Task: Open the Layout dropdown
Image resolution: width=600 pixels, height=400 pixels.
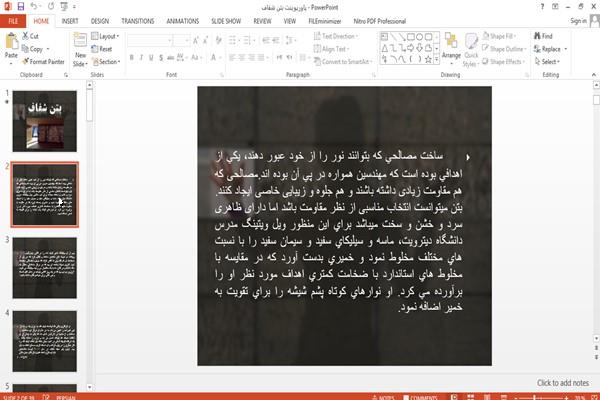Action: pos(105,36)
